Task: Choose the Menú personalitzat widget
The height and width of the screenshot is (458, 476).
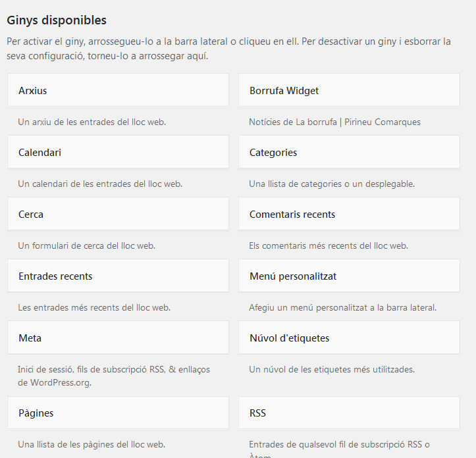Action: click(x=349, y=276)
